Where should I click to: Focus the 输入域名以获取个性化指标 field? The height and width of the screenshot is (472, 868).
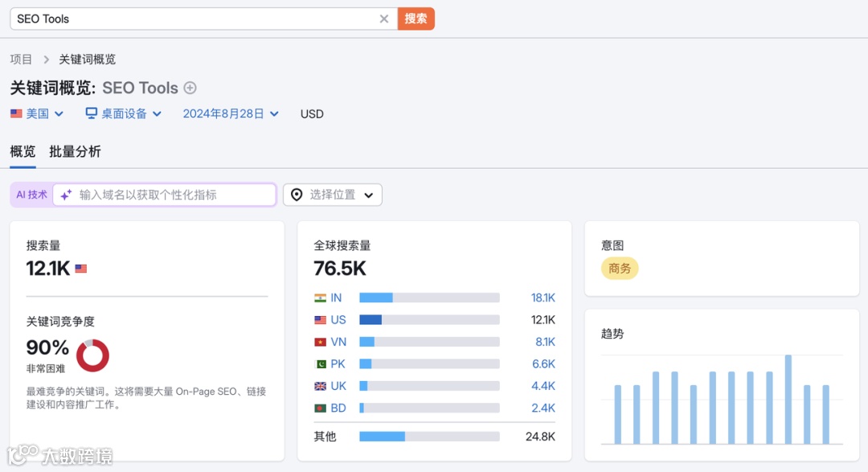[165, 195]
